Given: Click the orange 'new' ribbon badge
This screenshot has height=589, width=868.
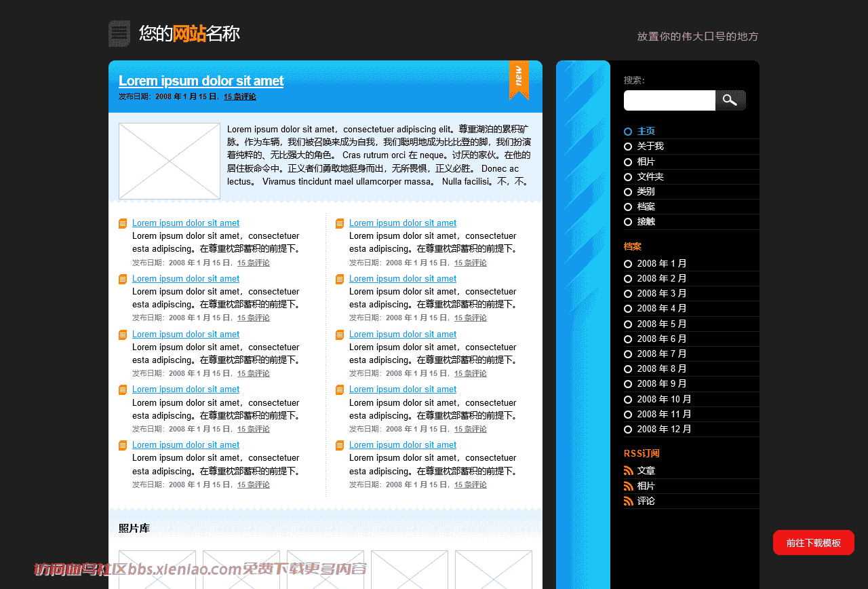Looking at the screenshot, I should (x=519, y=80).
